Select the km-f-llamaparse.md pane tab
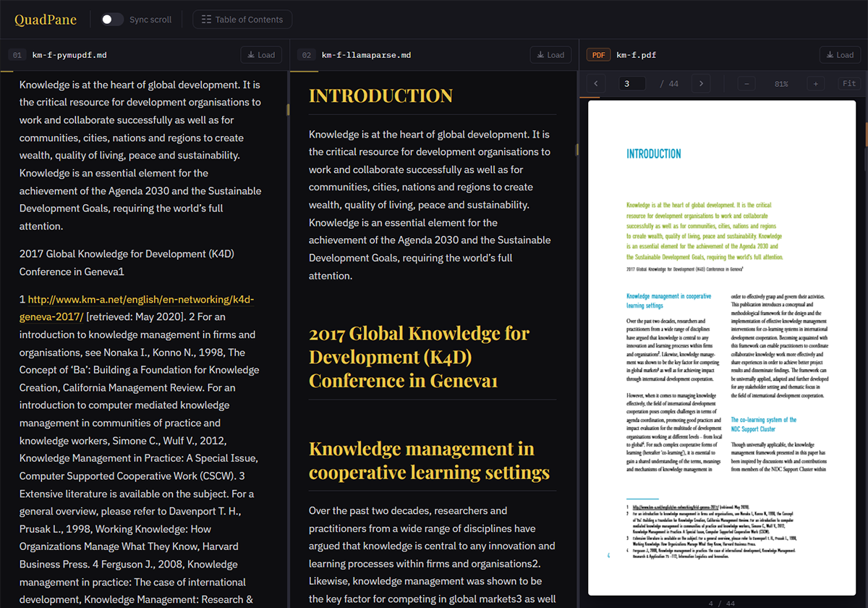The height and width of the screenshot is (608, 868). coord(366,55)
